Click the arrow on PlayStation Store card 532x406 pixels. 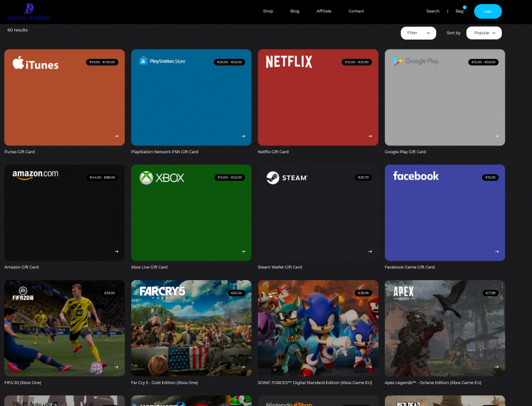pos(243,136)
